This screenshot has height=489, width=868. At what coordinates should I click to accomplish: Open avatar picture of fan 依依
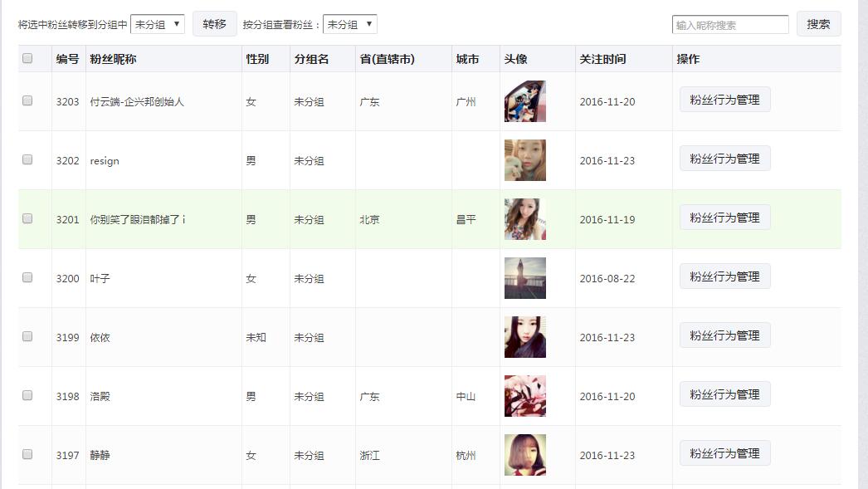click(524, 337)
